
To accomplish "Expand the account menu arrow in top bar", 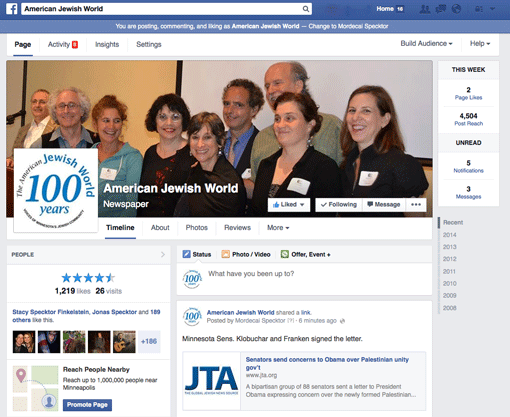I will coord(493,9).
